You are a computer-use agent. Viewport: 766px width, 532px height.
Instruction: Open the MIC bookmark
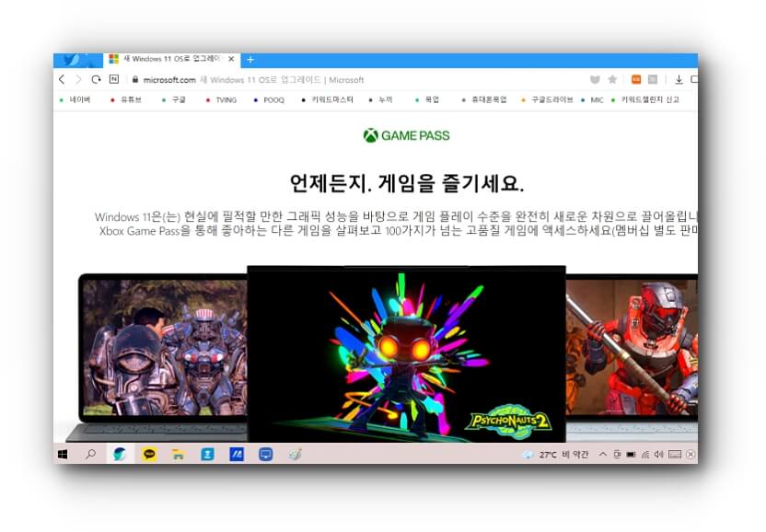coord(592,99)
